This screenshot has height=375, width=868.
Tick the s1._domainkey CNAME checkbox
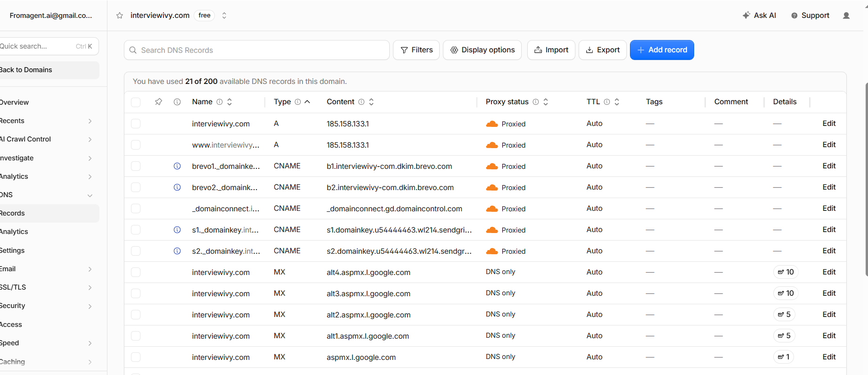136,230
